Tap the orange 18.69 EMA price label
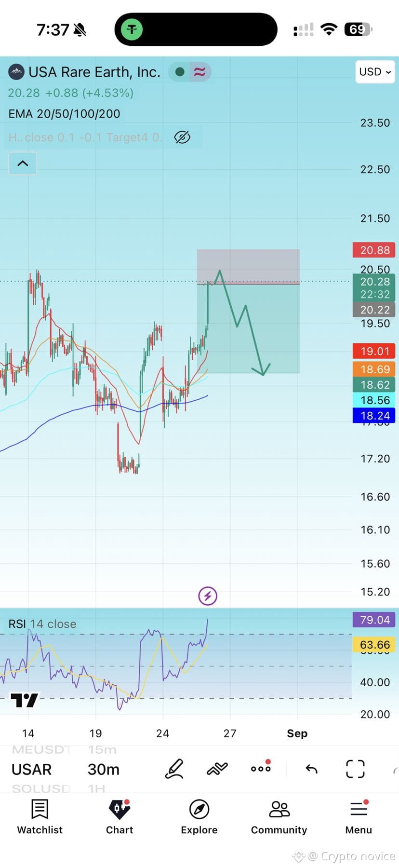Viewport: 399px width, 868px height. point(374,369)
